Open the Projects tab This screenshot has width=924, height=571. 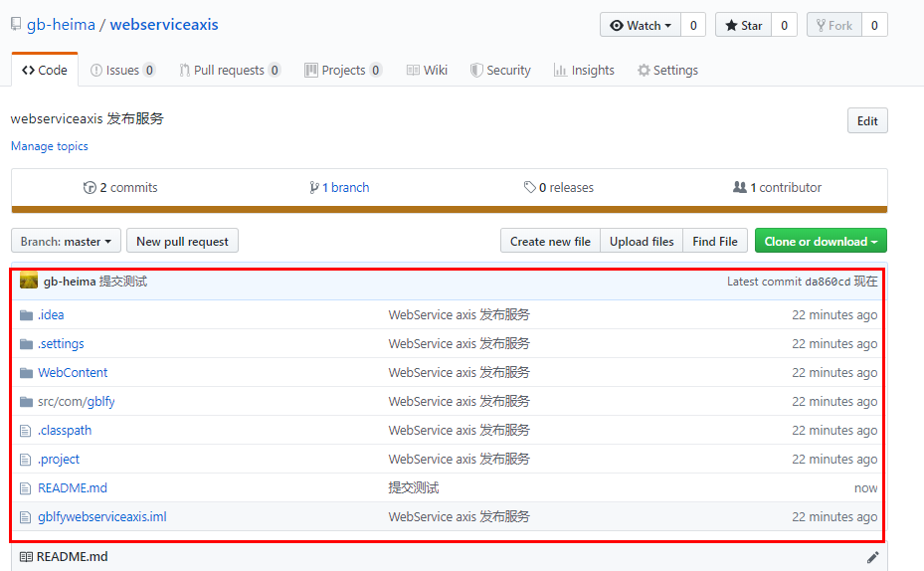(x=343, y=70)
